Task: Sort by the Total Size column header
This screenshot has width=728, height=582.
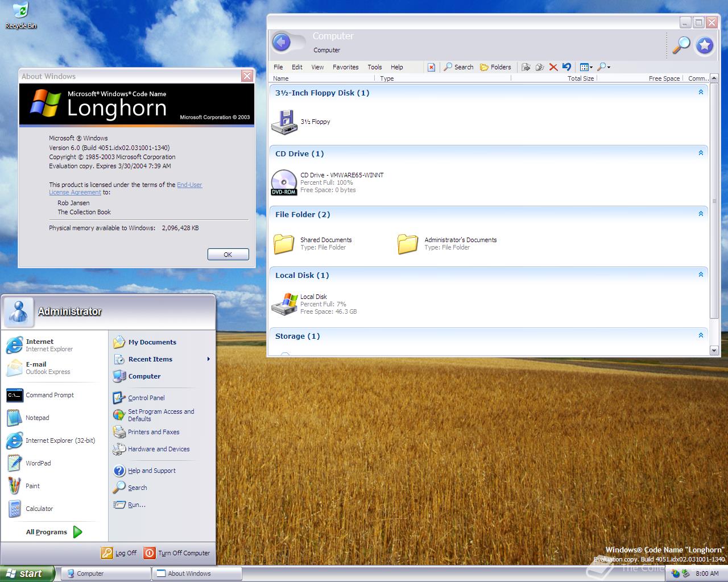Action: point(553,78)
